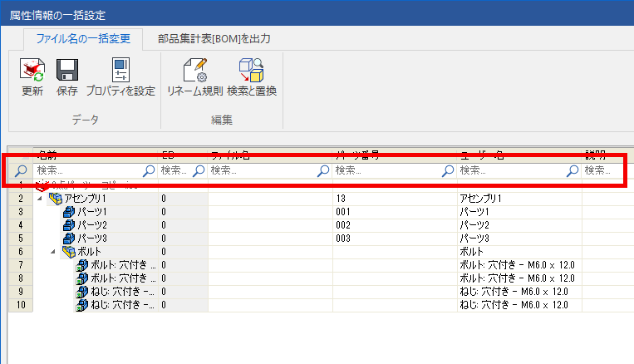The image size is (634, 364).
Task: Click user name cell パーツ1
Action: (x=519, y=212)
